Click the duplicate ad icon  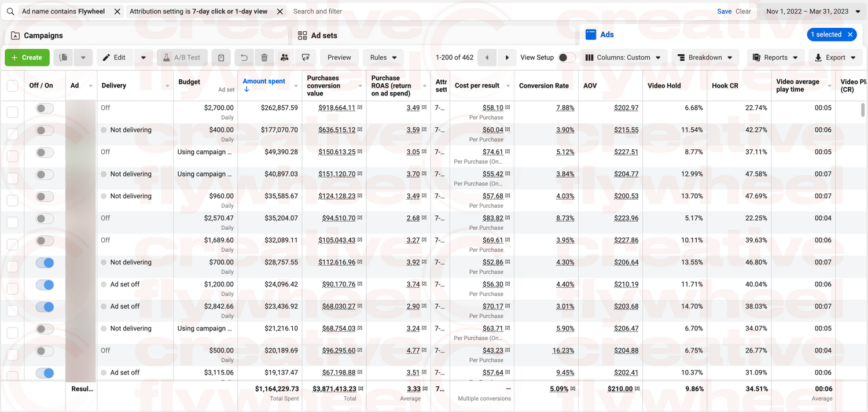point(64,57)
